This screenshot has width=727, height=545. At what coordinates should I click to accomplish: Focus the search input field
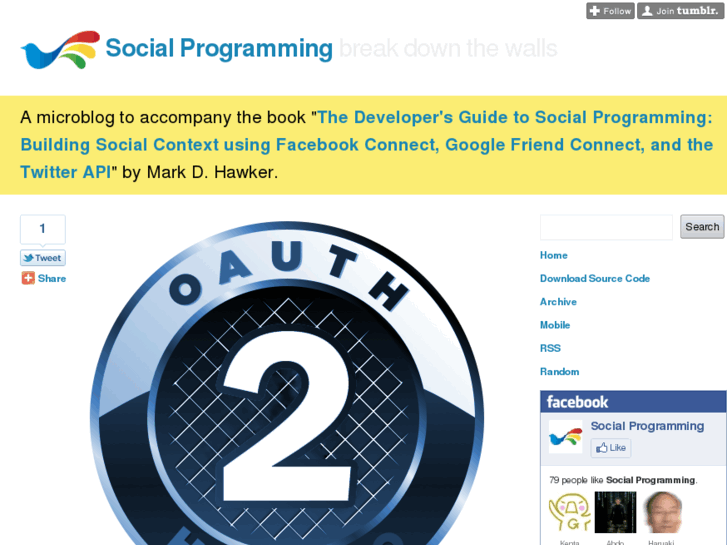[606, 227]
